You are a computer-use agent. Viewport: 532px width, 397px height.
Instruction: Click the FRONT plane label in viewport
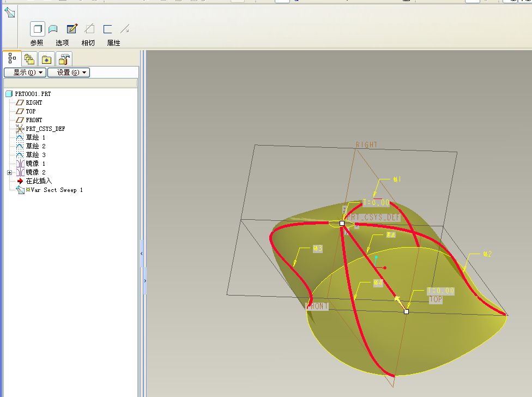click(318, 306)
